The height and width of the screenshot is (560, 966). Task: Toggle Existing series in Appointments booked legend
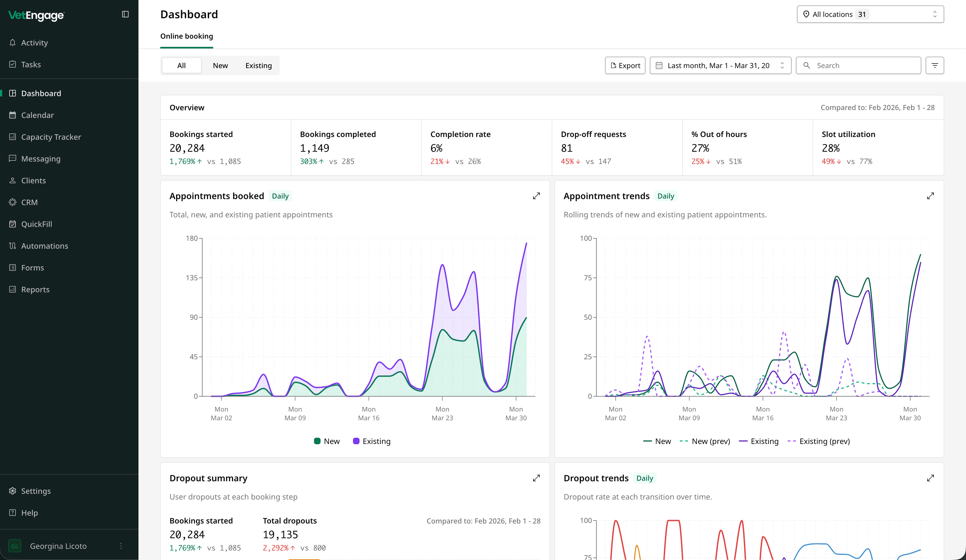point(372,441)
